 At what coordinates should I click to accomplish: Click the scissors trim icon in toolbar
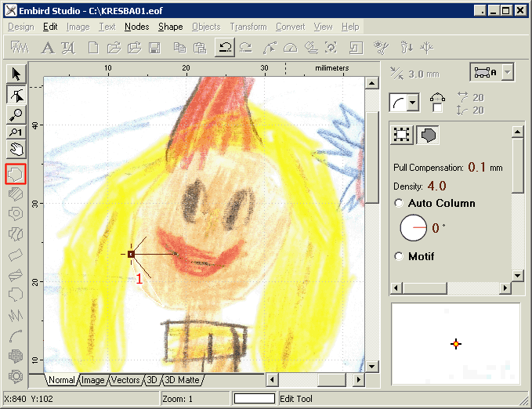coord(381,48)
